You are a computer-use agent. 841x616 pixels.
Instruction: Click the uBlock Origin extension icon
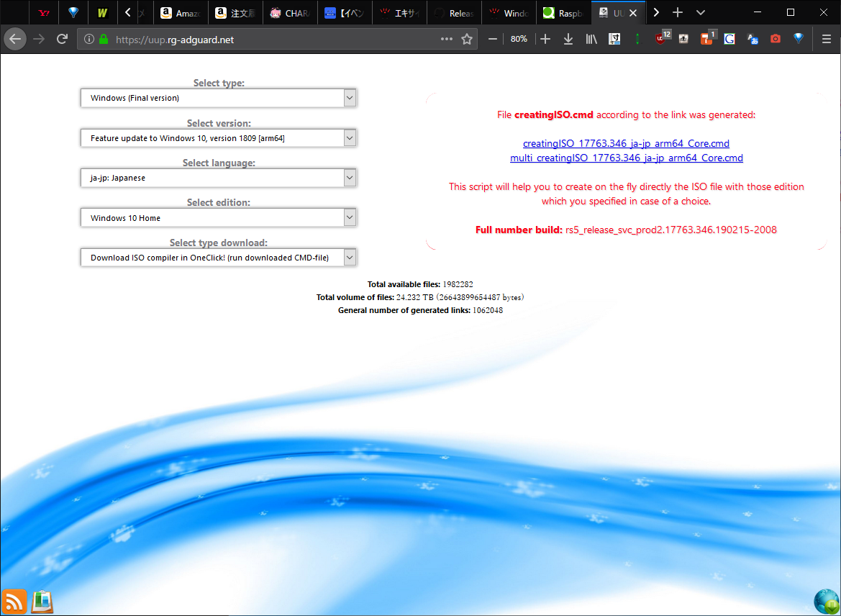(x=663, y=37)
